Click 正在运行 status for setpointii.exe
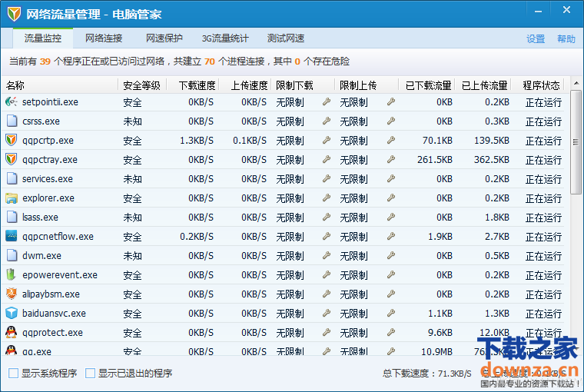This screenshot has width=584, height=392. point(543,101)
